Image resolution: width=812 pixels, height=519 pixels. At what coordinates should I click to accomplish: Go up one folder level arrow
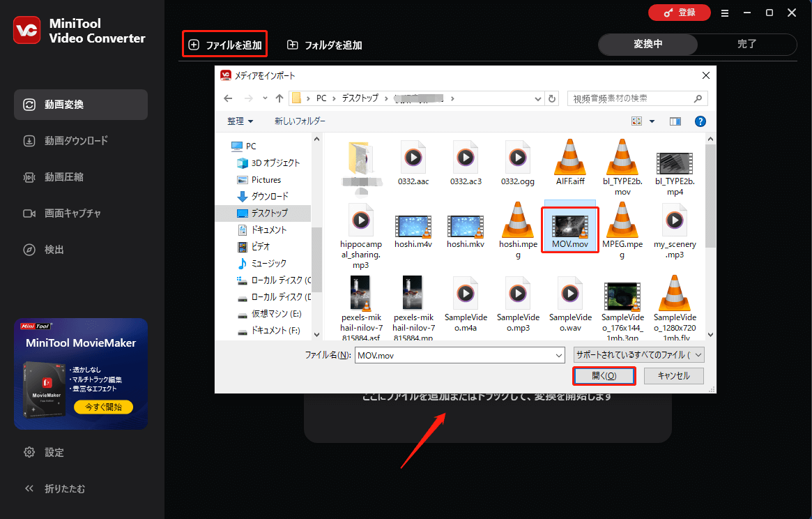coord(279,98)
